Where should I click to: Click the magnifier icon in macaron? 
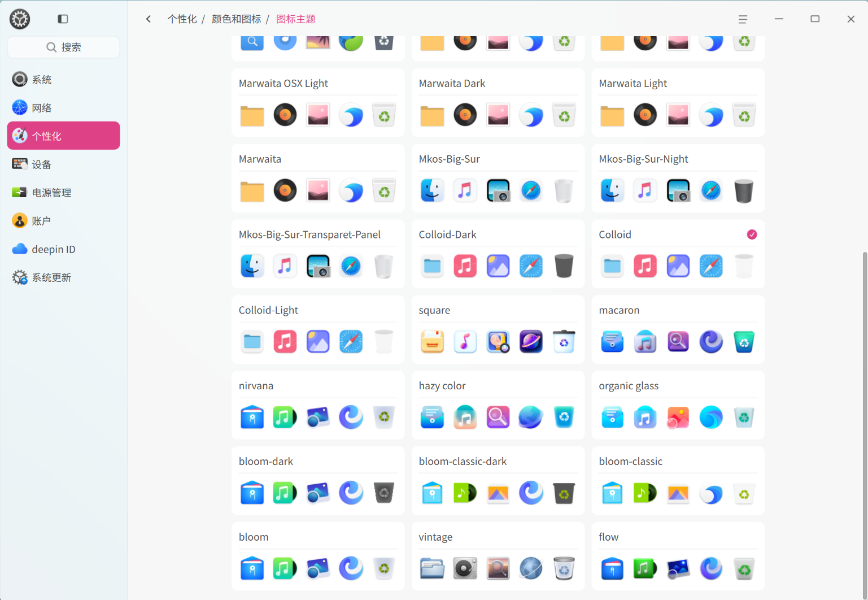click(x=678, y=342)
